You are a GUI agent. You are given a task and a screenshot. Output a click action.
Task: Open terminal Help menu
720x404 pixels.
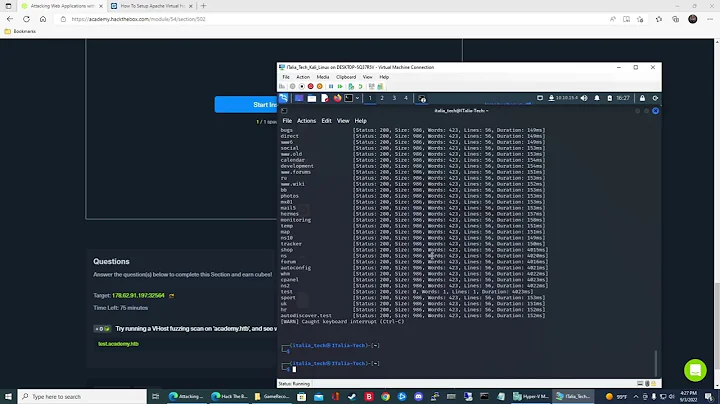coord(360,121)
